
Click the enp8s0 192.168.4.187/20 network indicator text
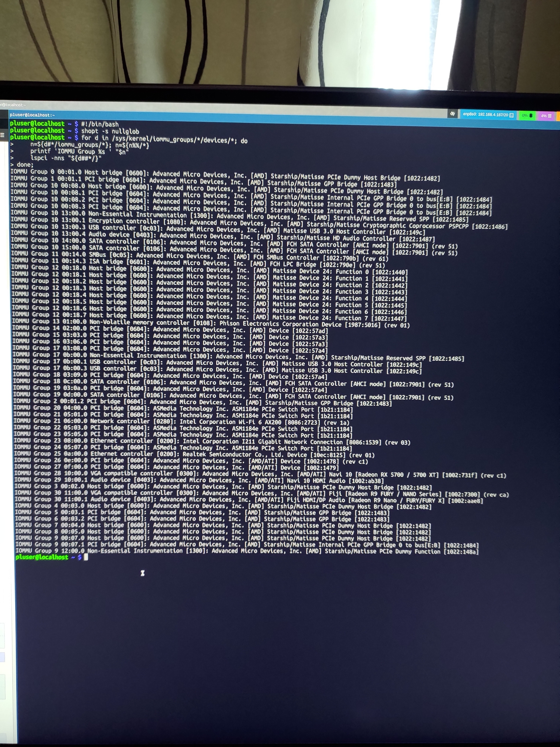[x=485, y=115]
